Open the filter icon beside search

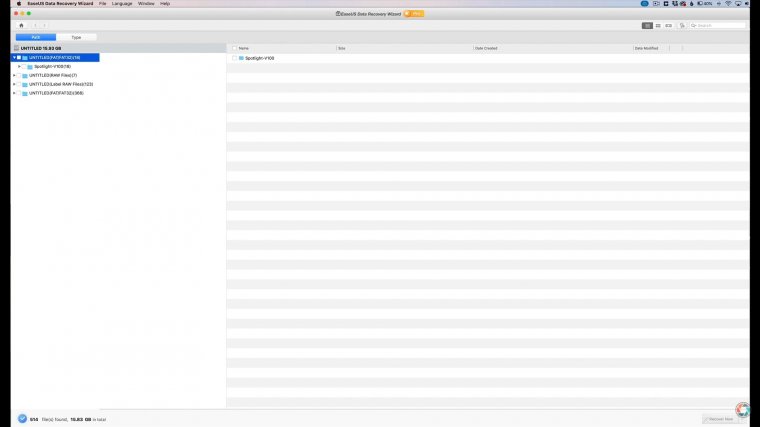(x=682, y=26)
